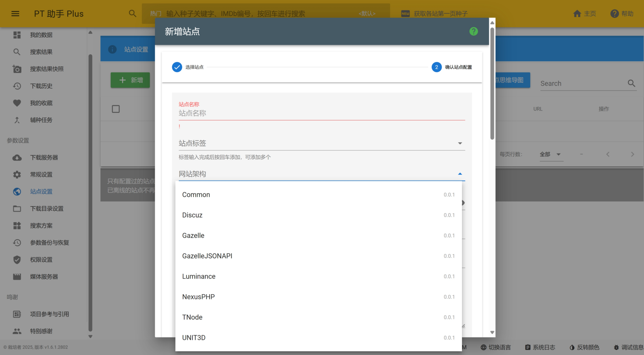Click the 站点名称 input field
644x355 pixels.
[x=321, y=114]
